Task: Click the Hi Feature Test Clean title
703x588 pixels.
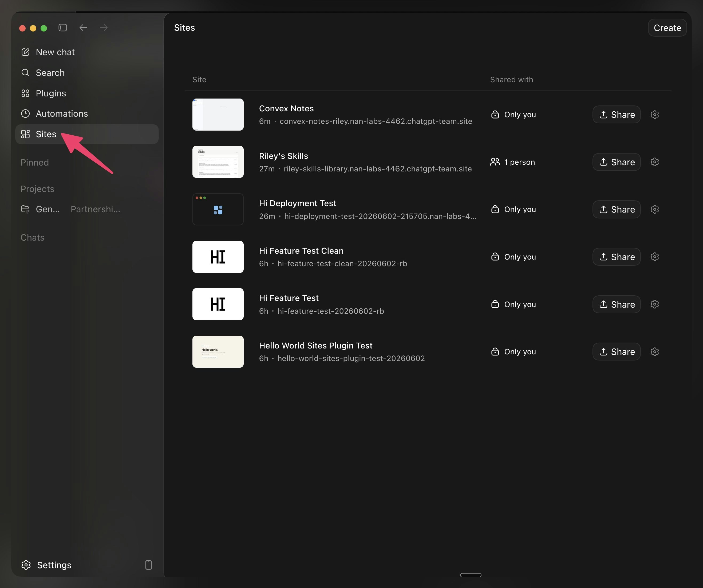Action: [x=301, y=251]
